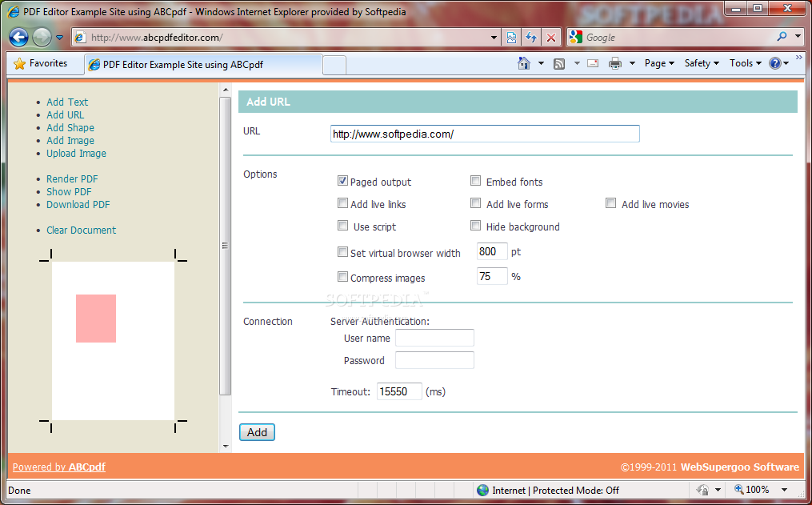The width and height of the screenshot is (812, 505).
Task: Go back with the browser Back arrow
Action: (18, 38)
